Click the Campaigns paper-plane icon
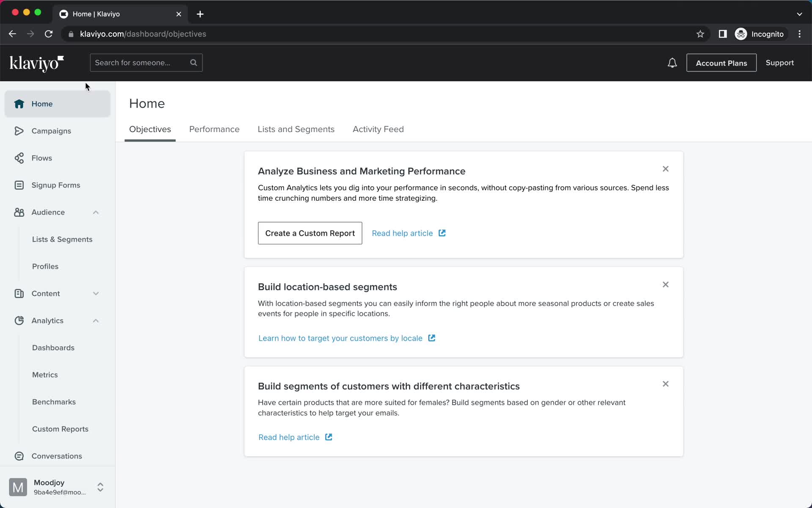Image resolution: width=812 pixels, height=508 pixels. click(x=19, y=131)
